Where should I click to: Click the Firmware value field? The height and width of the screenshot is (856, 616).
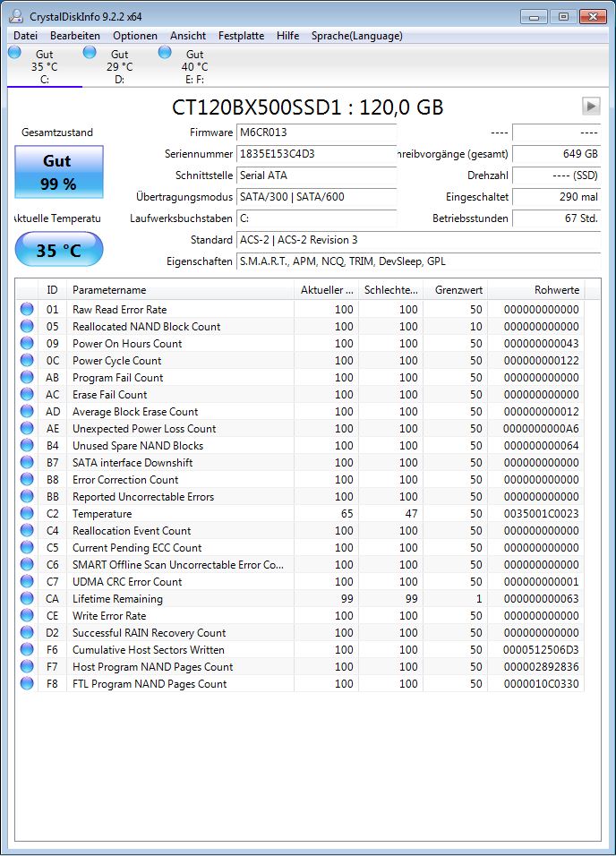click(317, 133)
